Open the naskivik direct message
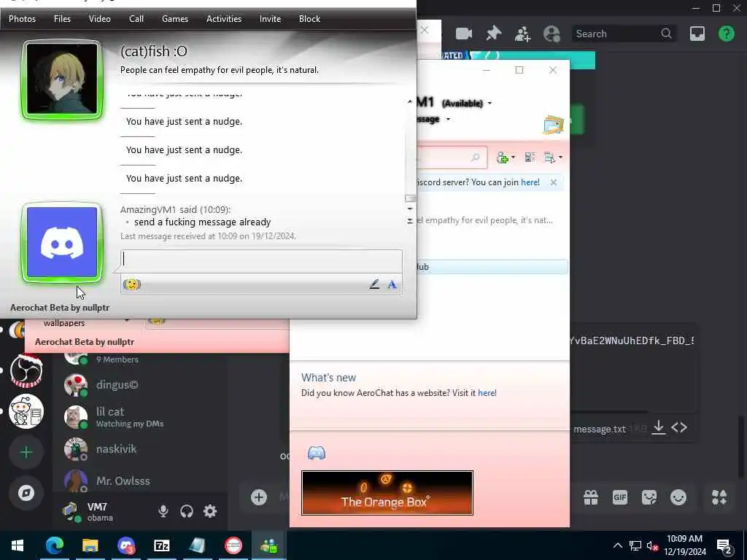747x560 pixels. click(x=141, y=449)
